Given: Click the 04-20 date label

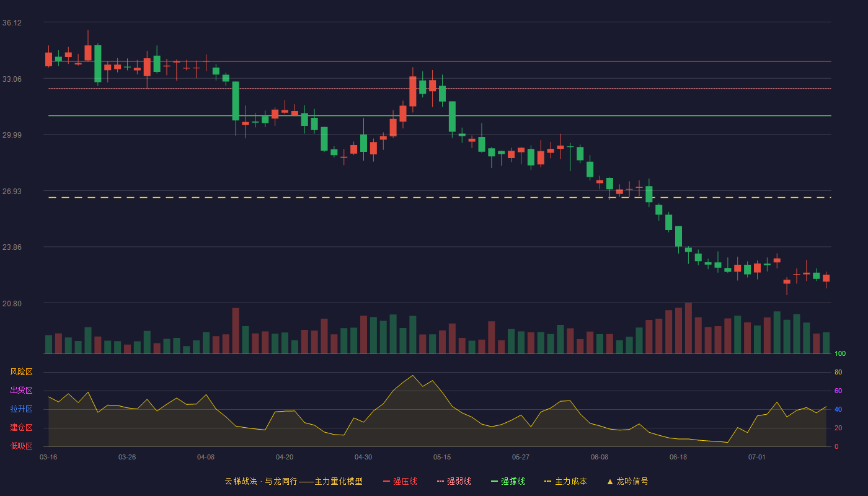Looking at the screenshot, I should click(285, 457).
